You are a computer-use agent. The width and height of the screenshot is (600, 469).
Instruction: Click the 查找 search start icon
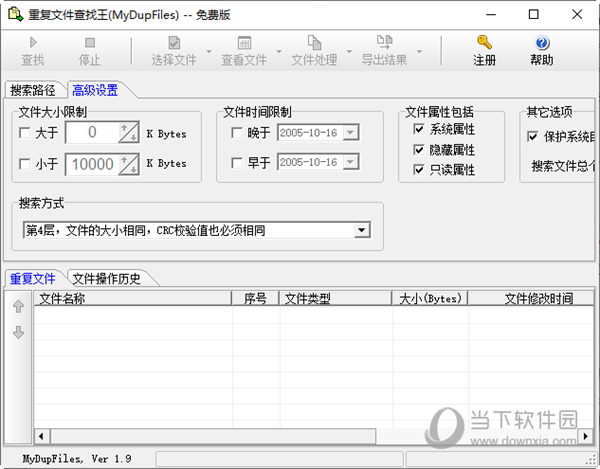33,42
